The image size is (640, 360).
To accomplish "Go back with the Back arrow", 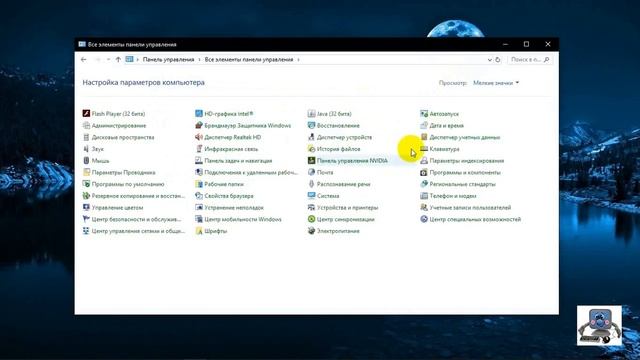I will [84, 60].
